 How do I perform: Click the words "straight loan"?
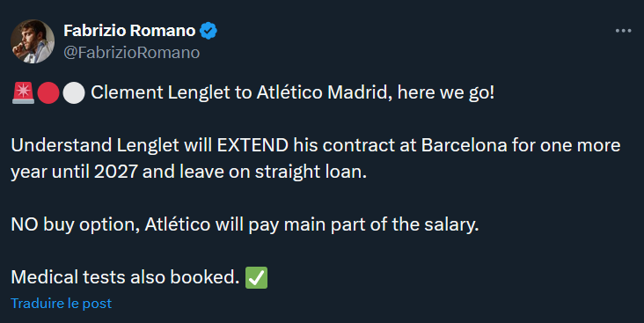pyautogui.click(x=311, y=173)
